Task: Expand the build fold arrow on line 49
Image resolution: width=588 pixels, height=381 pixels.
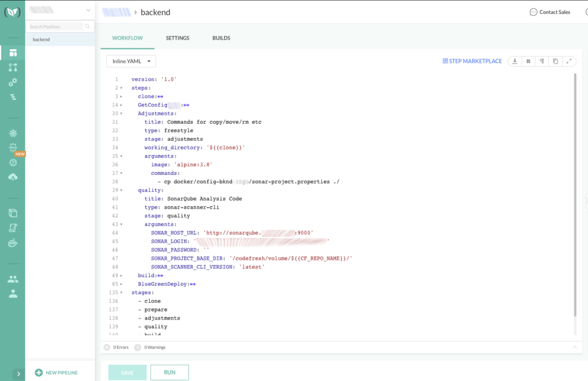Action: point(121,275)
